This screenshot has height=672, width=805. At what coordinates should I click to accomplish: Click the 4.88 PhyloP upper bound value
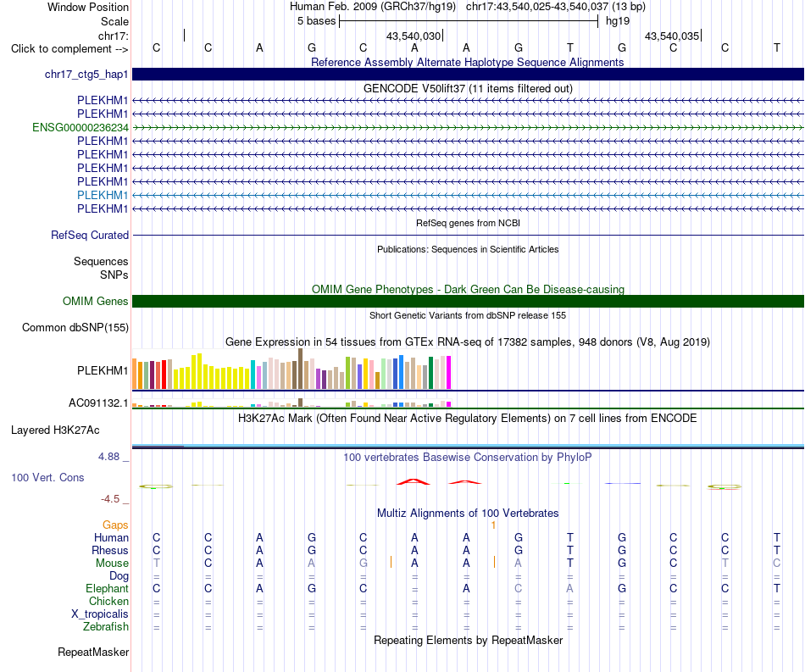(108, 457)
